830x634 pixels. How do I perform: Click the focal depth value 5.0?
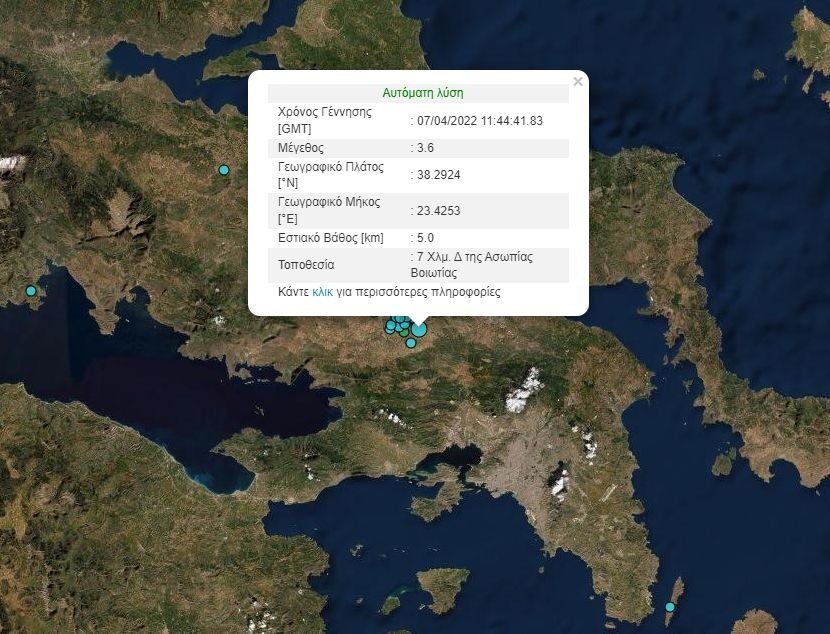tap(425, 238)
